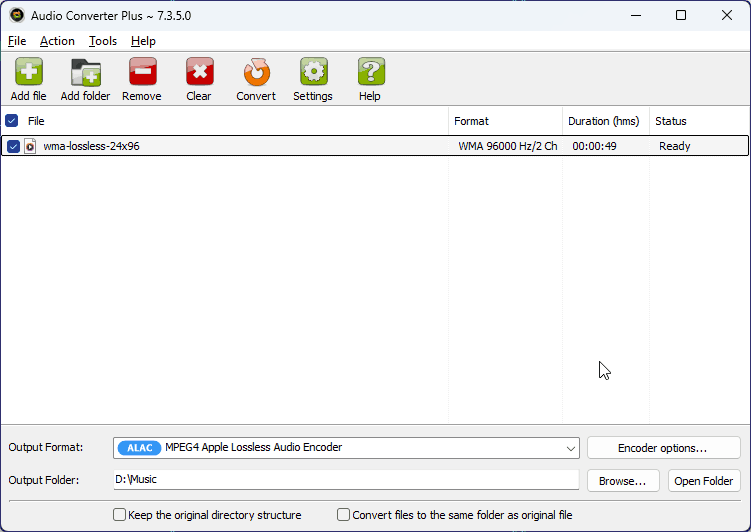Screen dimensions: 751x532
Task: Open Settings via the gear icon
Action: pyautogui.click(x=313, y=72)
